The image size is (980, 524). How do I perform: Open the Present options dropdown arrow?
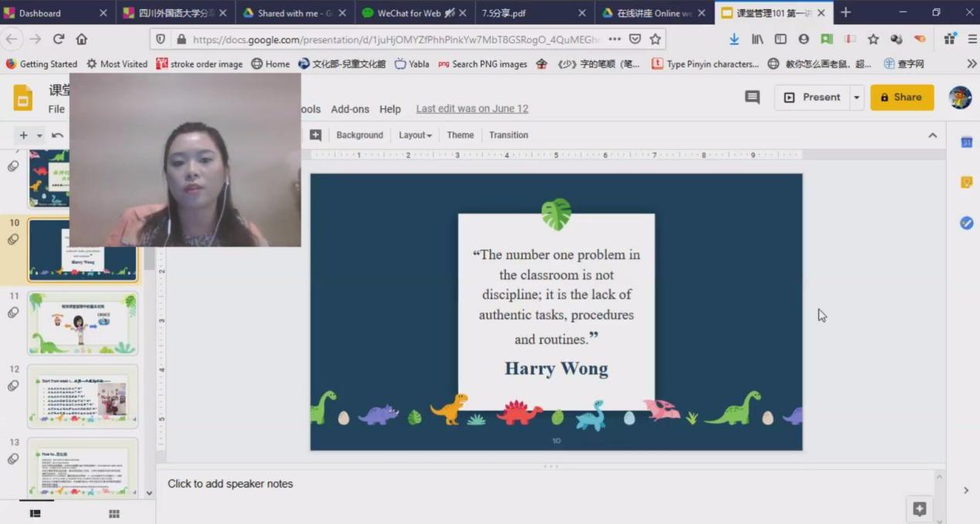point(856,97)
